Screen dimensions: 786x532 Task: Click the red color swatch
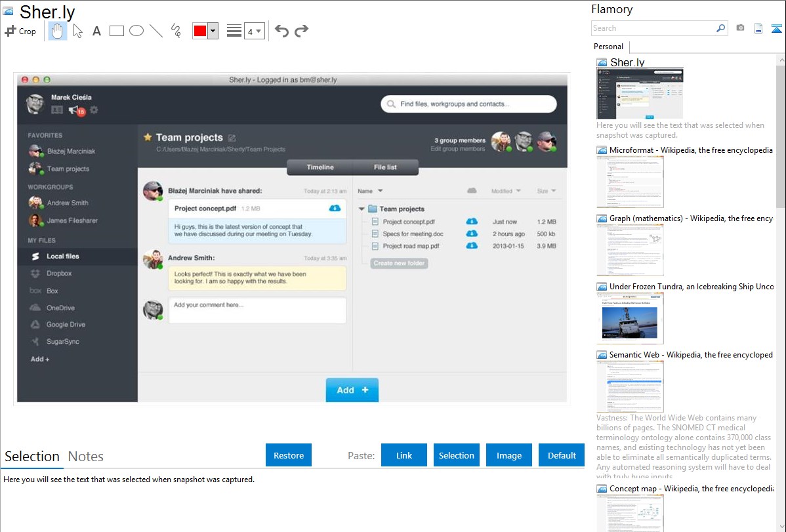200,31
